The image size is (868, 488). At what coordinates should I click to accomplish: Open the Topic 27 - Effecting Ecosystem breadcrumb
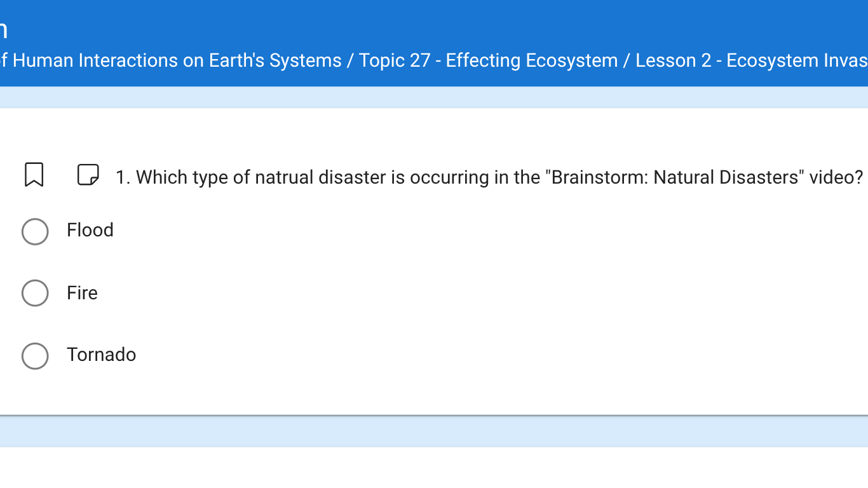[x=488, y=60]
